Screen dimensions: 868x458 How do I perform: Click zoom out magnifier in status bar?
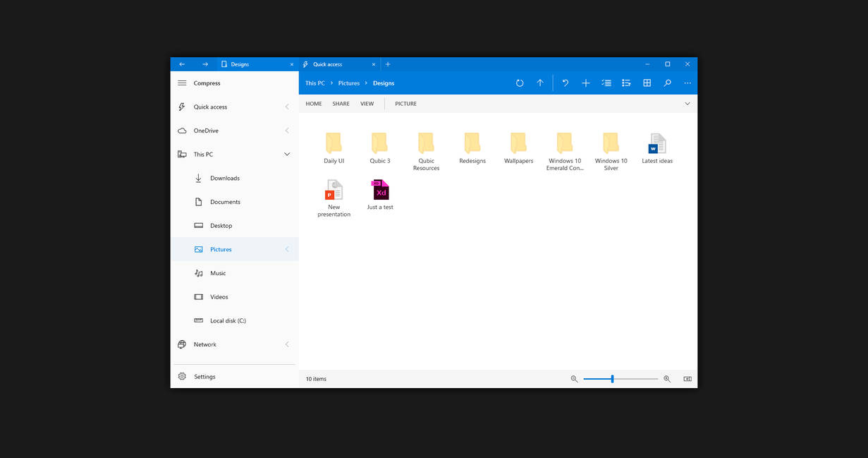click(x=574, y=378)
